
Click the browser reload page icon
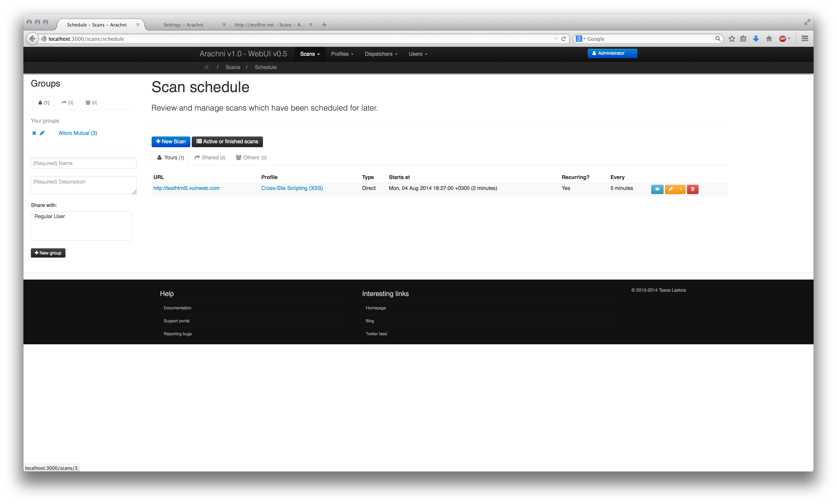click(x=564, y=39)
